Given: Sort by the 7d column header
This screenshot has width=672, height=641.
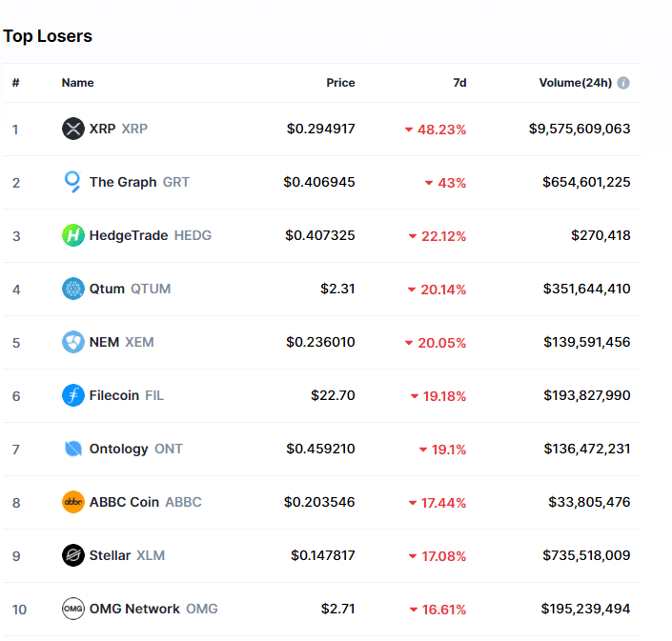Looking at the screenshot, I should tap(459, 83).
